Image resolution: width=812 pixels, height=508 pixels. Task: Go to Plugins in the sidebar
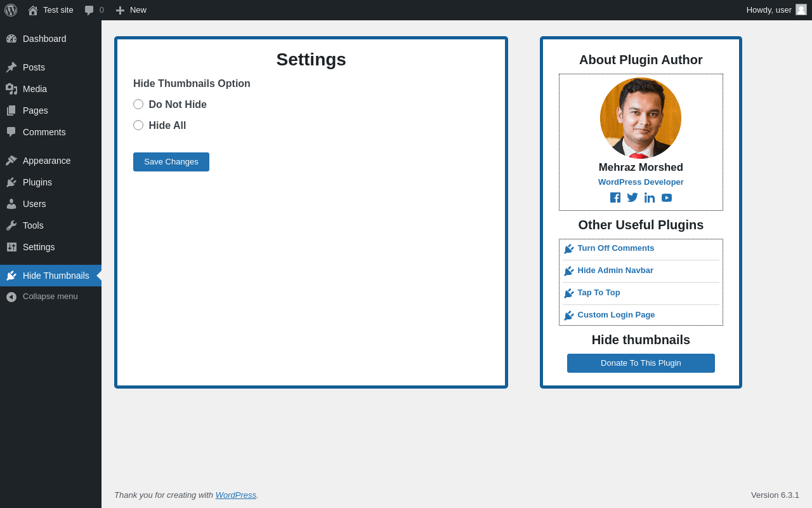click(51, 182)
